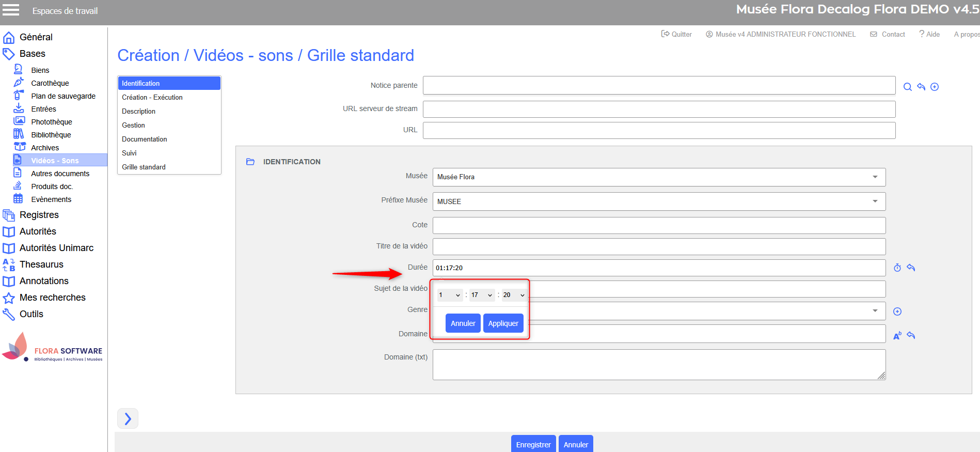This screenshot has width=980, height=452.
Task: Open Photothèque in the sidebar
Action: [x=52, y=122]
